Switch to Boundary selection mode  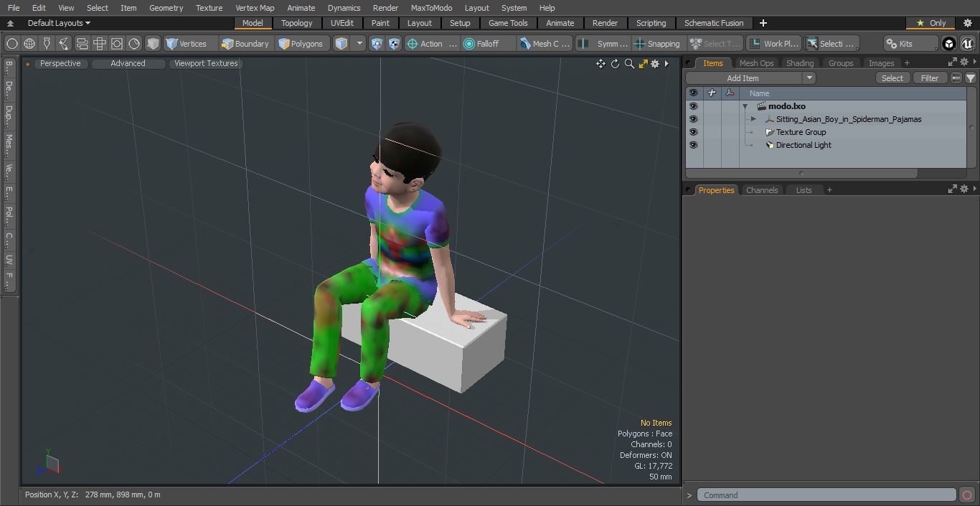click(245, 44)
